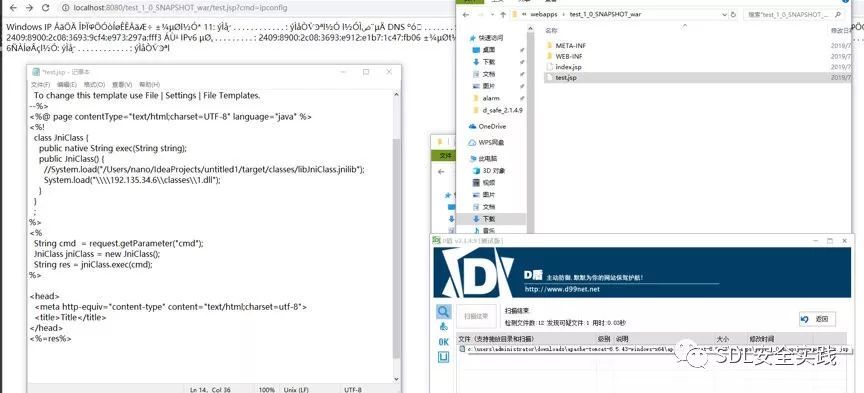Go forward in the browser

click(30, 8)
